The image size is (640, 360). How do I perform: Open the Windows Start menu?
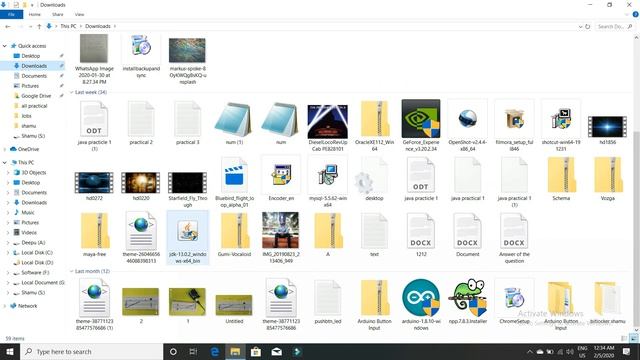(10, 351)
